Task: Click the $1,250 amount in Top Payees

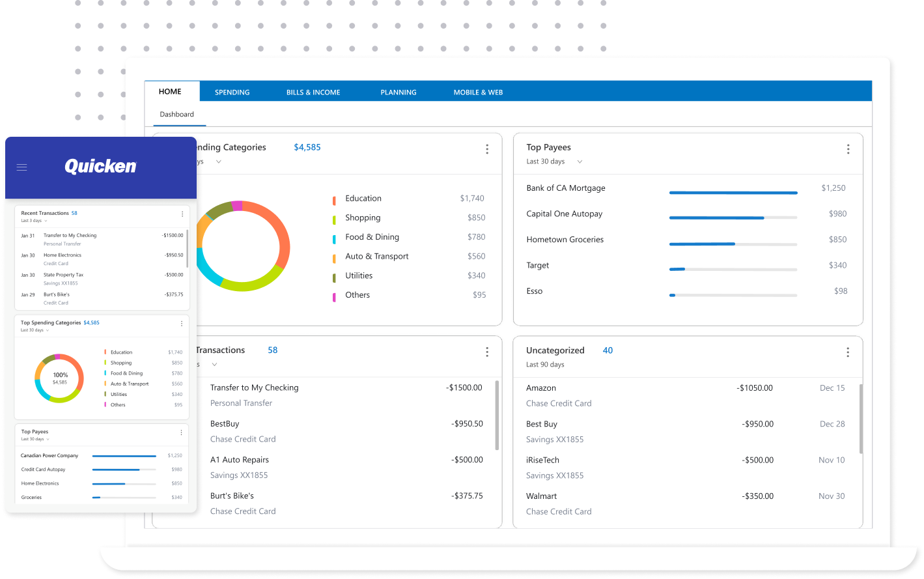Action: (833, 188)
